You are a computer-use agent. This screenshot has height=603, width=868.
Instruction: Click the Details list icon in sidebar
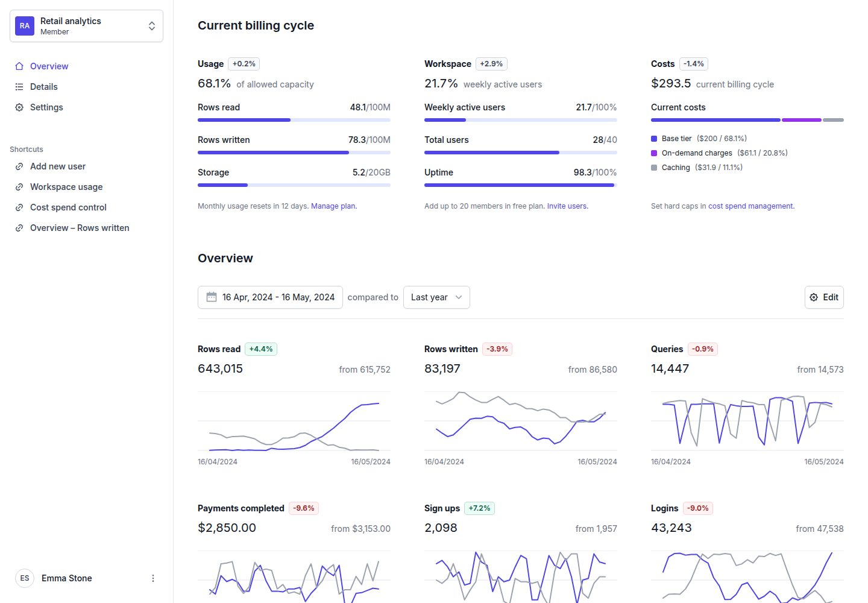(x=19, y=87)
